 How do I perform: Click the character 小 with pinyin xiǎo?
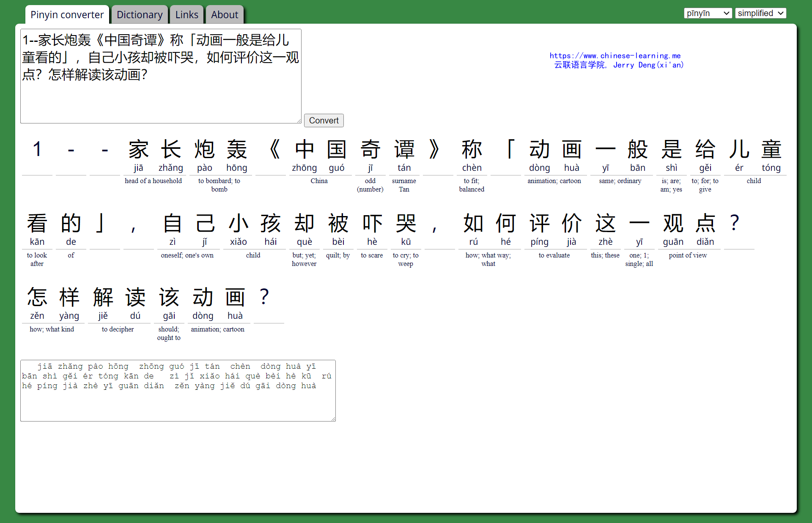[238, 223]
